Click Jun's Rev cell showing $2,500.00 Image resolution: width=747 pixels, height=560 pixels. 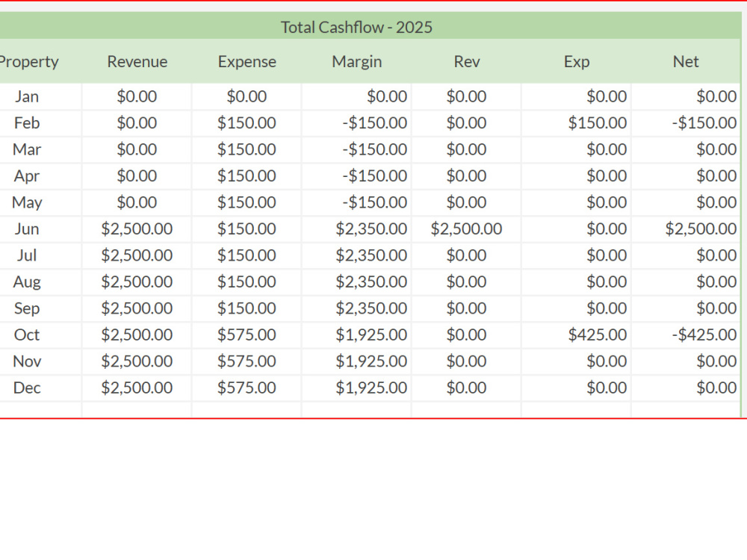coord(466,229)
